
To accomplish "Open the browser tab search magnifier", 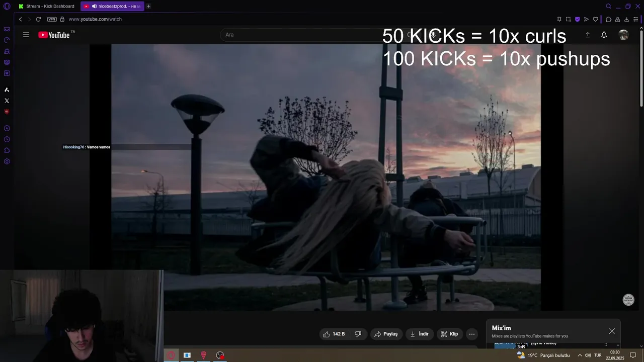I will point(609,6).
